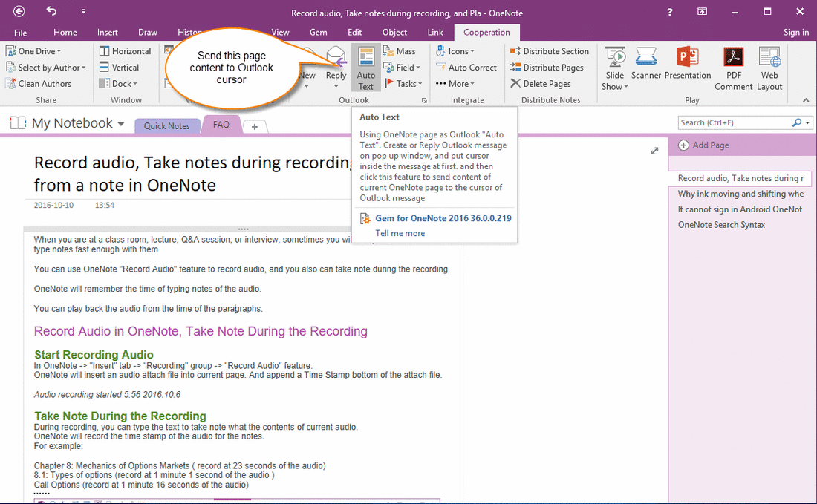Click Distribute Pages
The image size is (817, 504).
coord(547,67)
